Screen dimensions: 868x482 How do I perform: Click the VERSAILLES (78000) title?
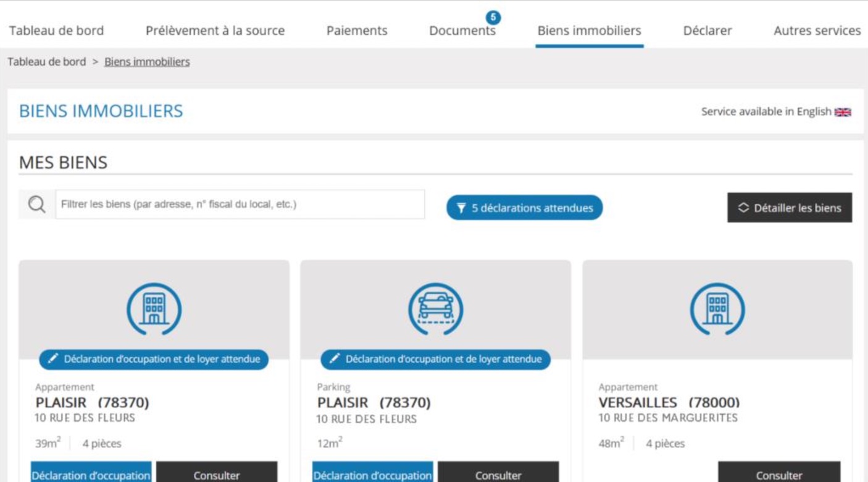669,402
